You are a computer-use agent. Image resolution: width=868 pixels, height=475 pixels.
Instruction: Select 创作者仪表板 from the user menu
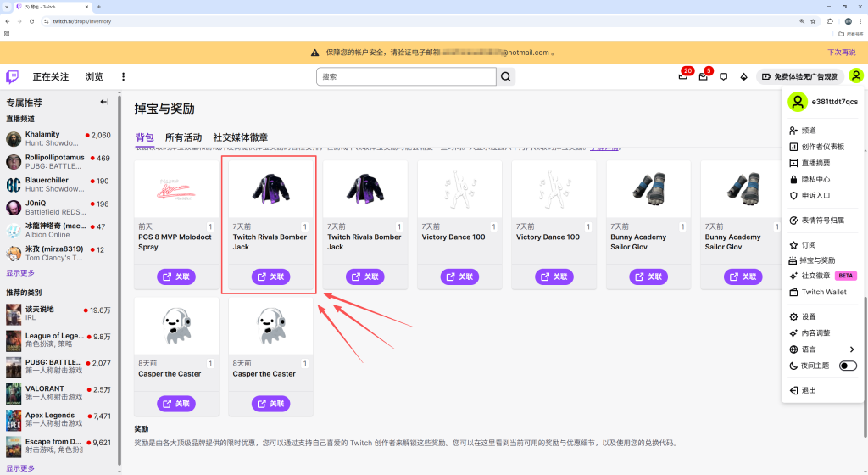point(822,147)
